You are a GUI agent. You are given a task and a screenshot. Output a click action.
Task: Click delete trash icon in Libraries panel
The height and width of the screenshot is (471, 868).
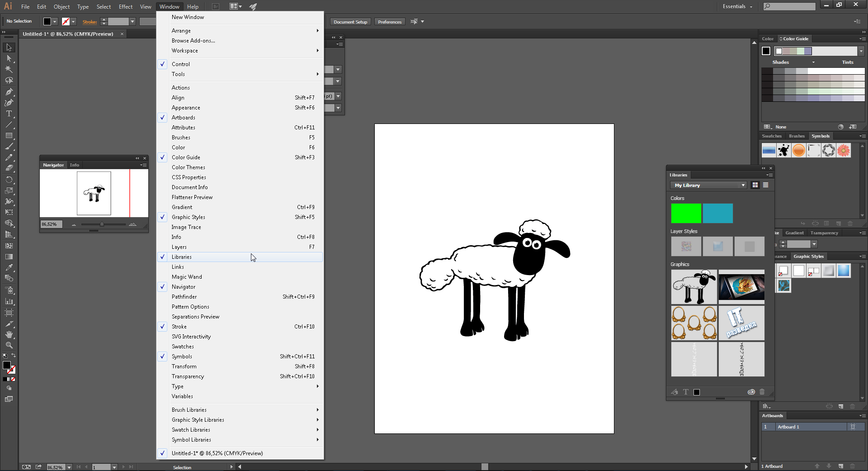point(762,392)
